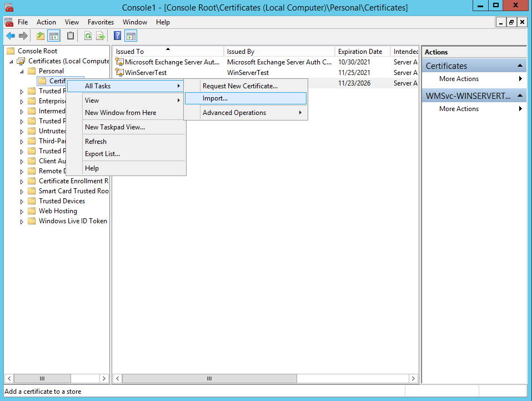The width and height of the screenshot is (532, 401).
Task: Click the Export List toolbar icon
Action: (101, 36)
